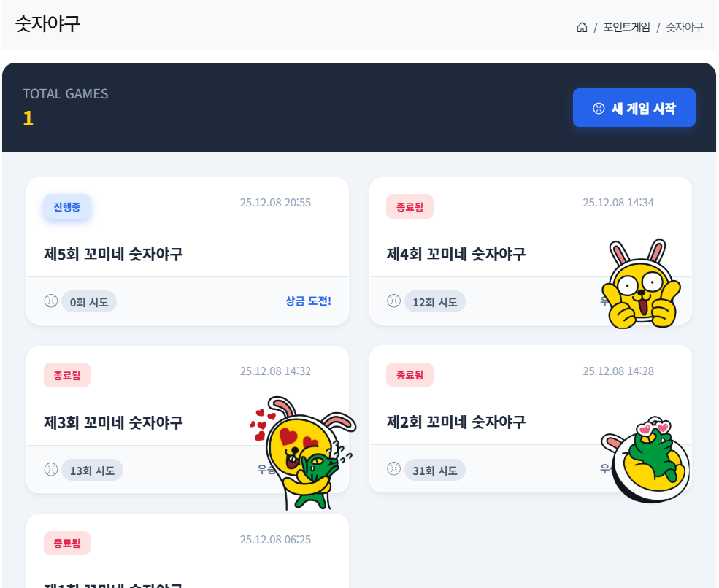
Task: Select the 진행중 status badge
Action: coord(67,206)
